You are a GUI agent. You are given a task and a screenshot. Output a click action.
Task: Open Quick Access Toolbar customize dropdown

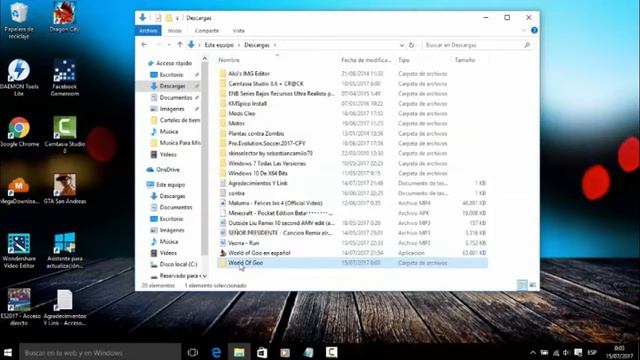(178, 18)
